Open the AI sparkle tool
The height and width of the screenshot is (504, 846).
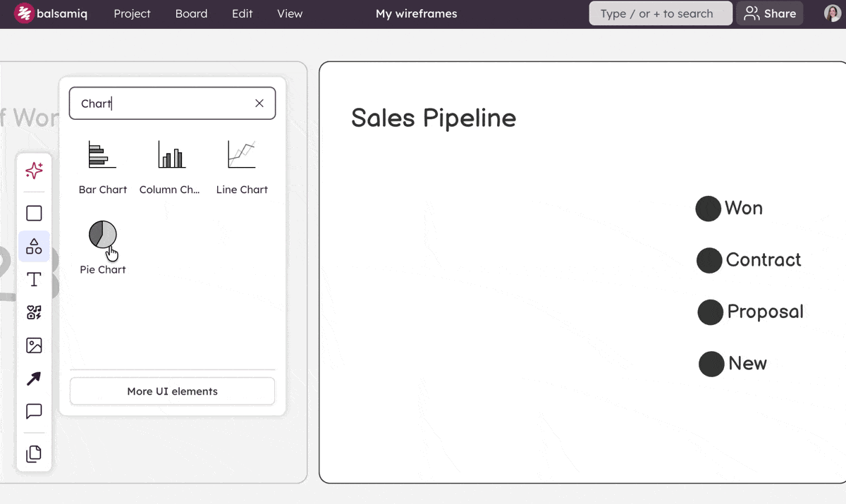pyautogui.click(x=34, y=171)
